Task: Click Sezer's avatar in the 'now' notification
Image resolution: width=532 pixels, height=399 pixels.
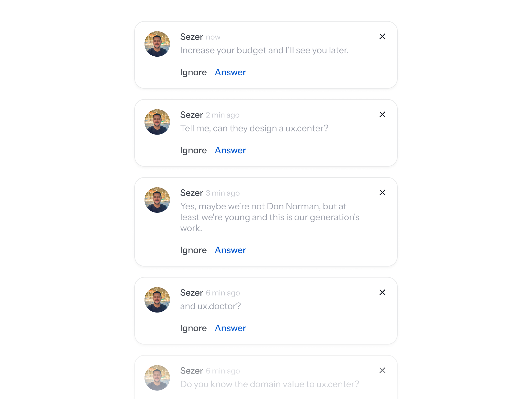Action: coord(157,44)
